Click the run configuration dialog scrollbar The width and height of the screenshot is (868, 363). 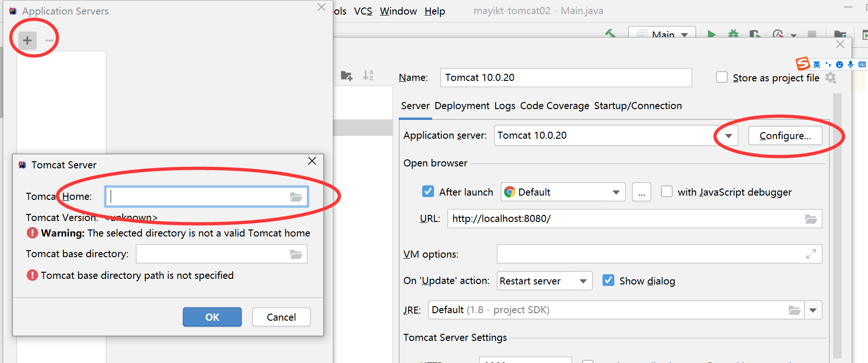point(837,226)
